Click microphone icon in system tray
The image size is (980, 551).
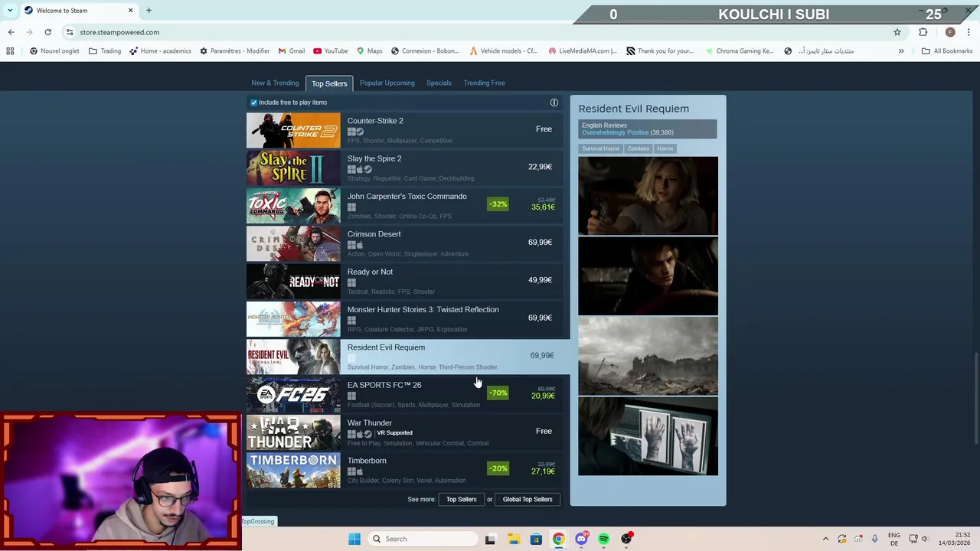tap(874, 539)
